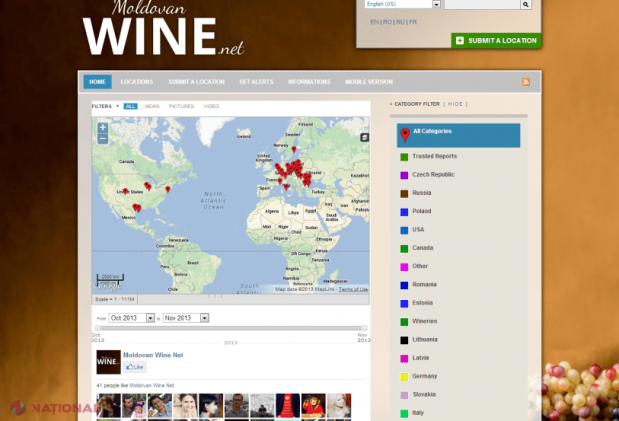This screenshot has width=619, height=421.
Task: Click the timeline range slider bar
Action: click(x=231, y=328)
